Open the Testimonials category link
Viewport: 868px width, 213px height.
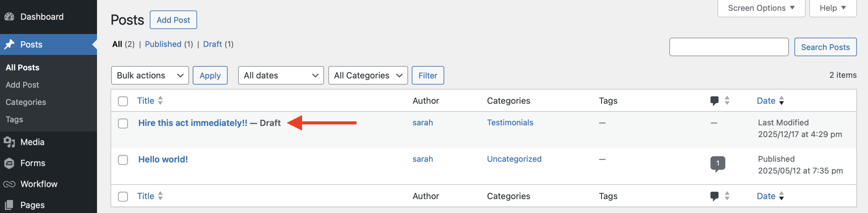(510, 123)
